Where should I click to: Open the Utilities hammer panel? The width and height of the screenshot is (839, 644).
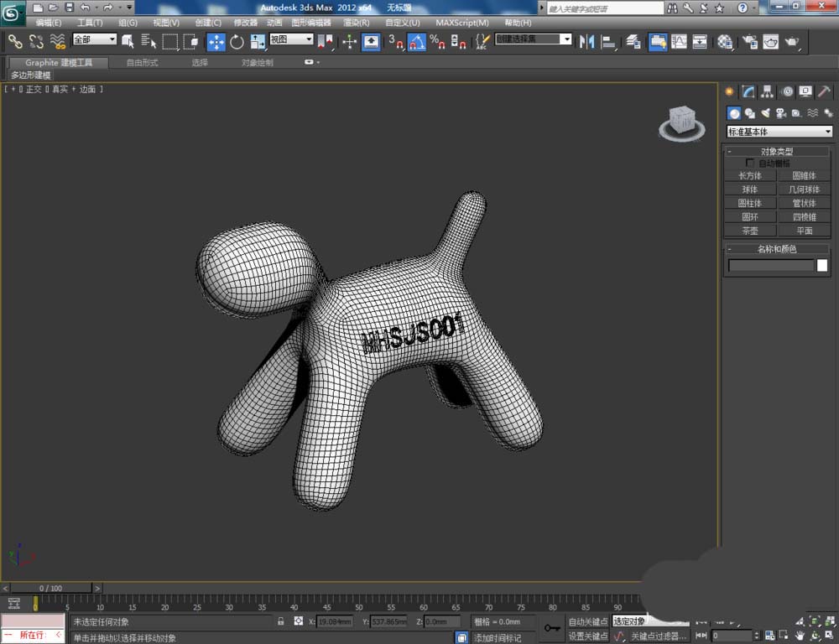point(825,92)
